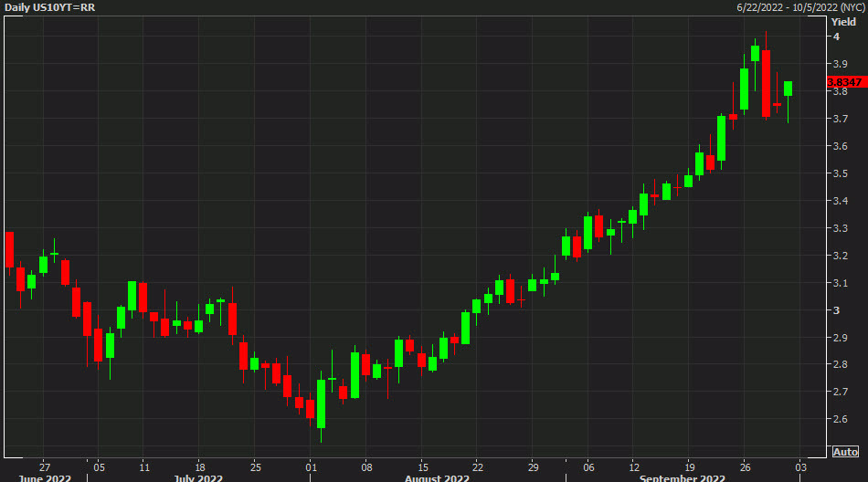Select the last green candle on the right

[788, 89]
